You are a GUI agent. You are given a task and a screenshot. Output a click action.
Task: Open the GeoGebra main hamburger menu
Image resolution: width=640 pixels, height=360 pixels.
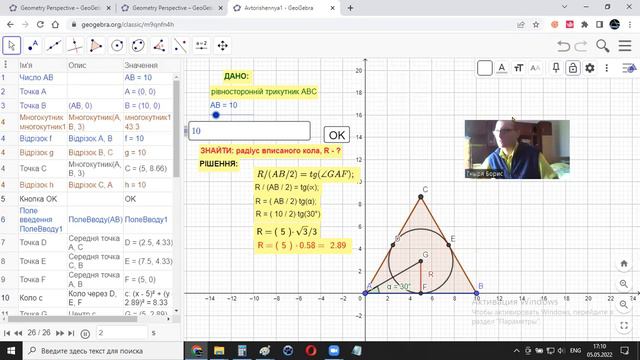(x=625, y=45)
